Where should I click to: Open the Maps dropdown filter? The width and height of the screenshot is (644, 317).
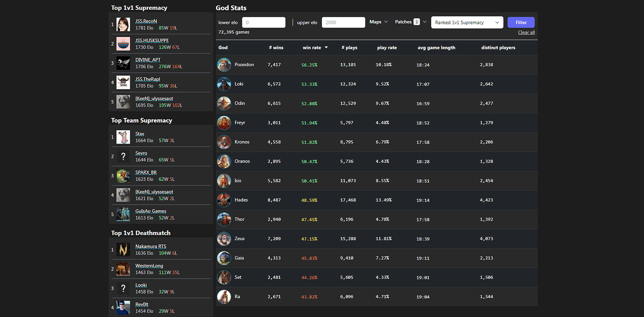[x=378, y=22]
